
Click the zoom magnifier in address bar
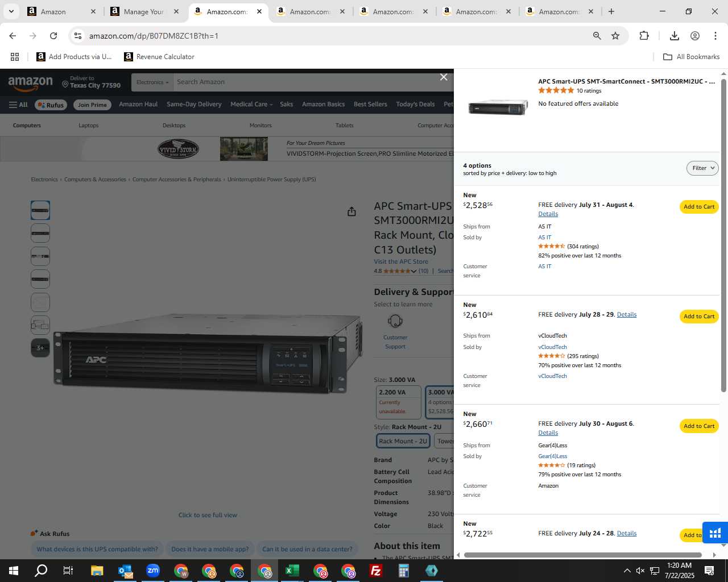[597, 36]
